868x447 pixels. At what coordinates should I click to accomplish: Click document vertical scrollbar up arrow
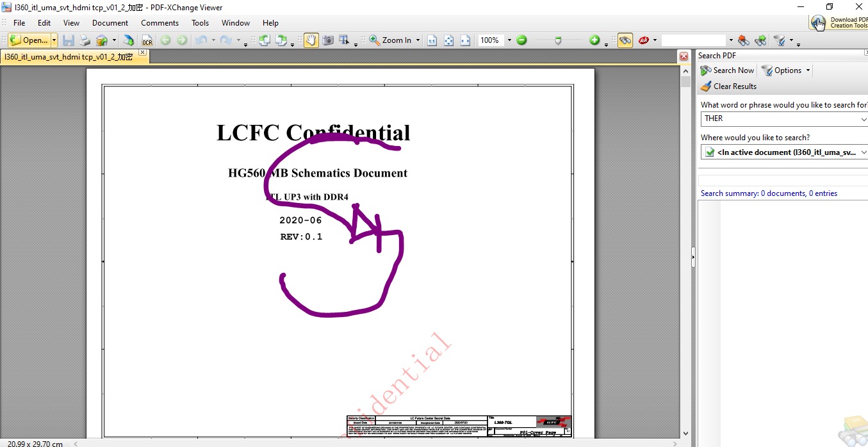click(x=685, y=72)
